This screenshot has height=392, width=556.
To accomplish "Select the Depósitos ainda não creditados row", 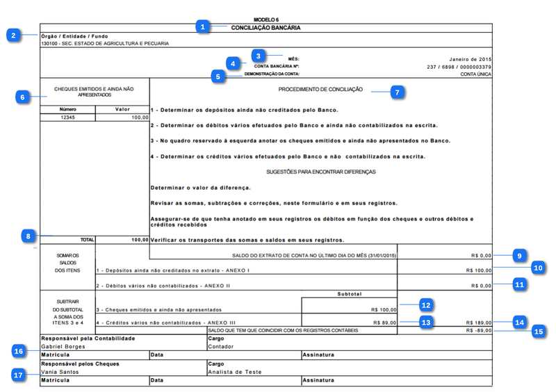I will pos(173,270).
